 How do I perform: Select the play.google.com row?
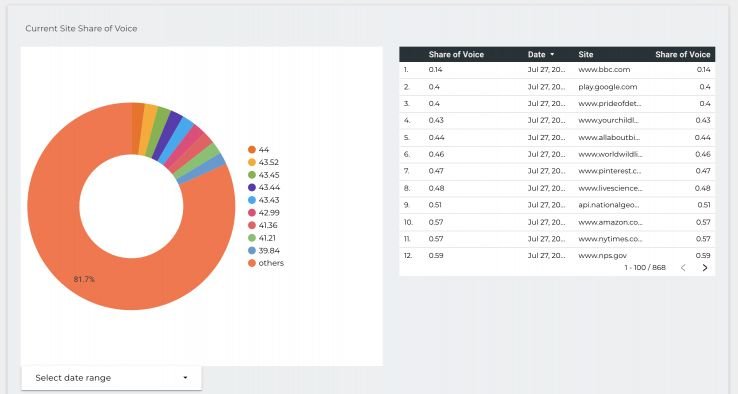coord(557,87)
